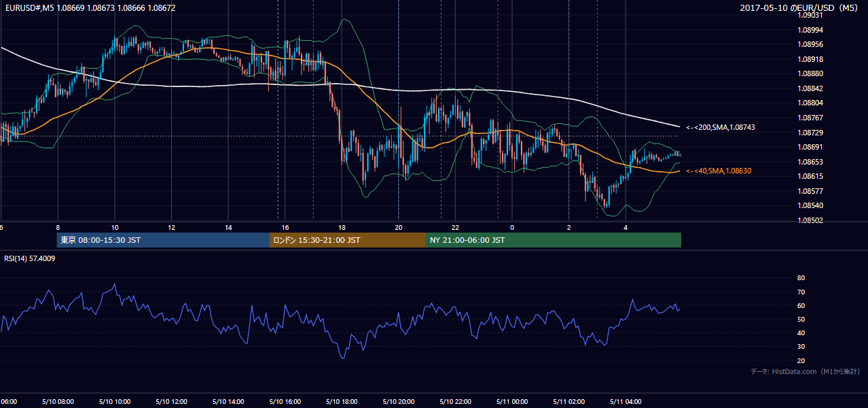This screenshot has height=408, width=868.
Task: Click bottom date label 5/10 10:00
Action: pyautogui.click(x=115, y=401)
